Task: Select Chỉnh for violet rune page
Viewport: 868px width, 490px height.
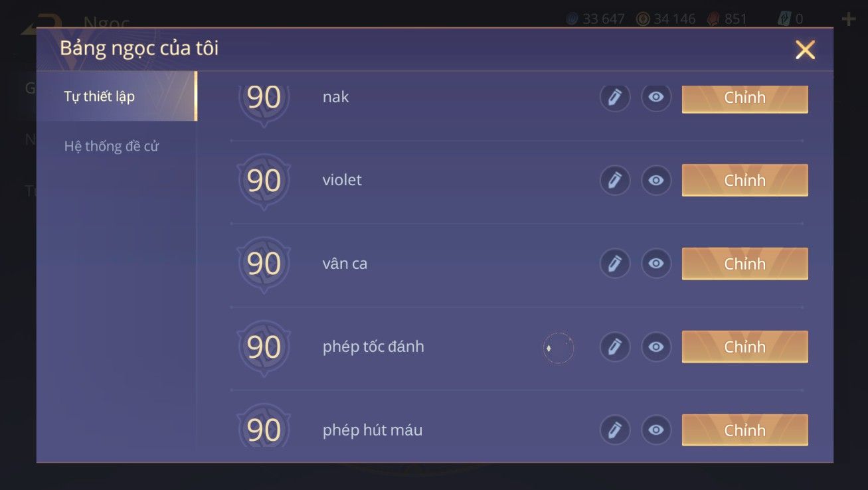Action: (x=745, y=181)
